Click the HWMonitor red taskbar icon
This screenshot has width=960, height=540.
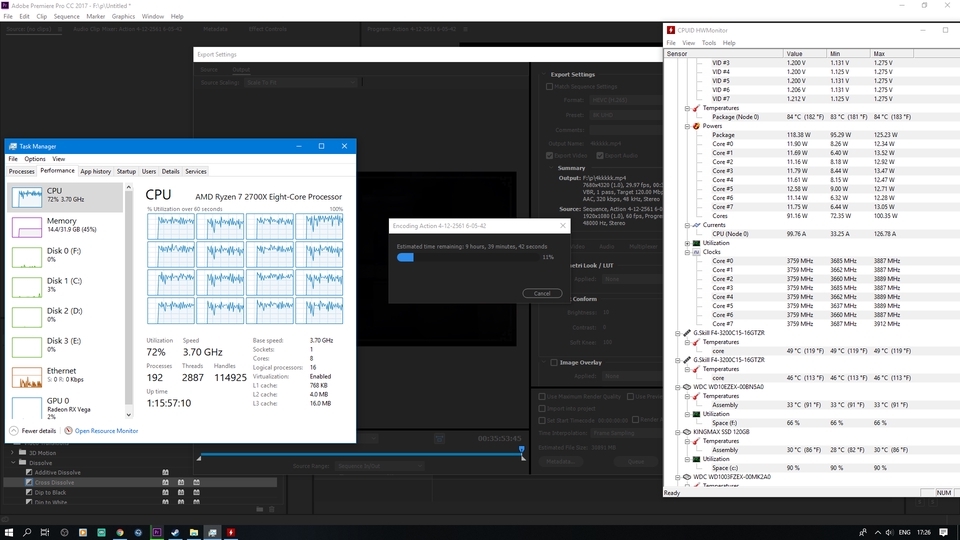coord(231,532)
